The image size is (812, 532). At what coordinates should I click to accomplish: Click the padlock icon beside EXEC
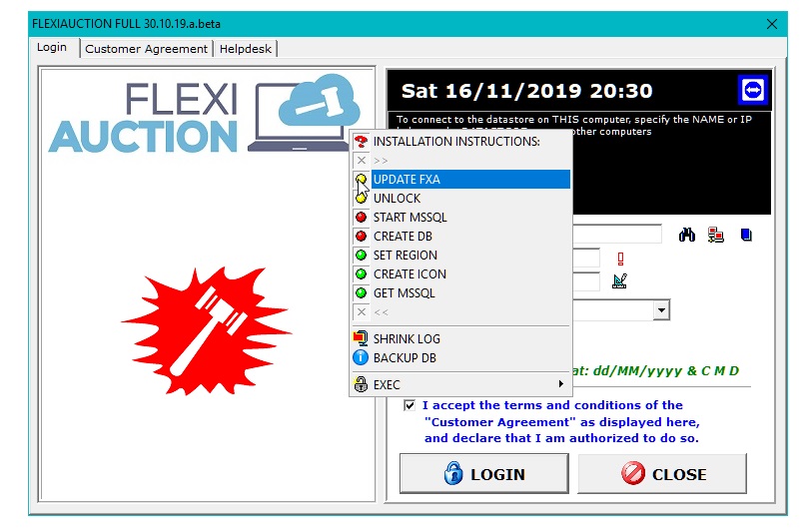tap(361, 384)
